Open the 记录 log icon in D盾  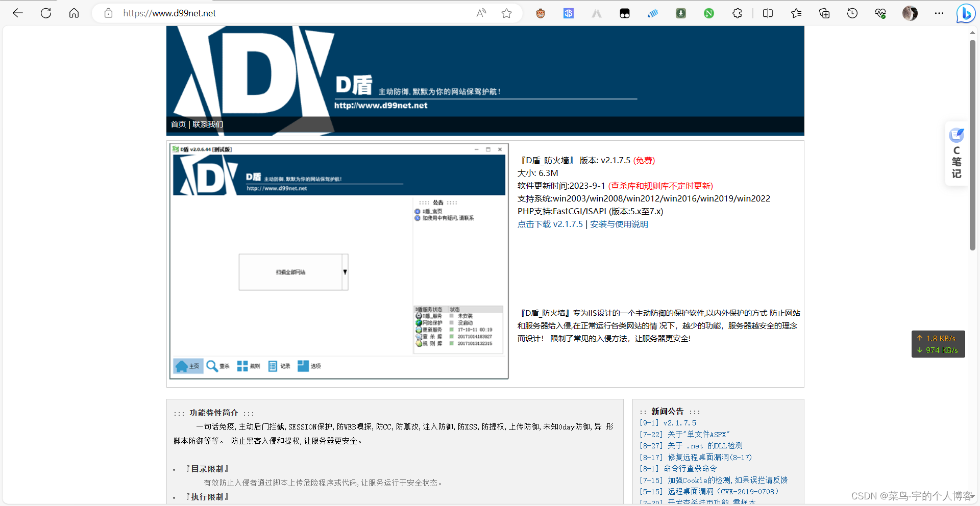(279, 366)
